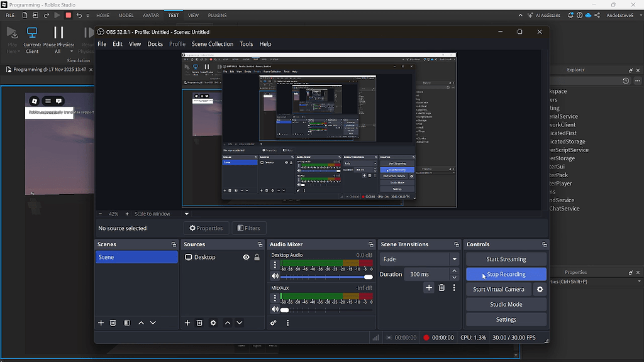Open source properties gear in Sources panel
Screen dimensions: 644x362
pos(213,323)
